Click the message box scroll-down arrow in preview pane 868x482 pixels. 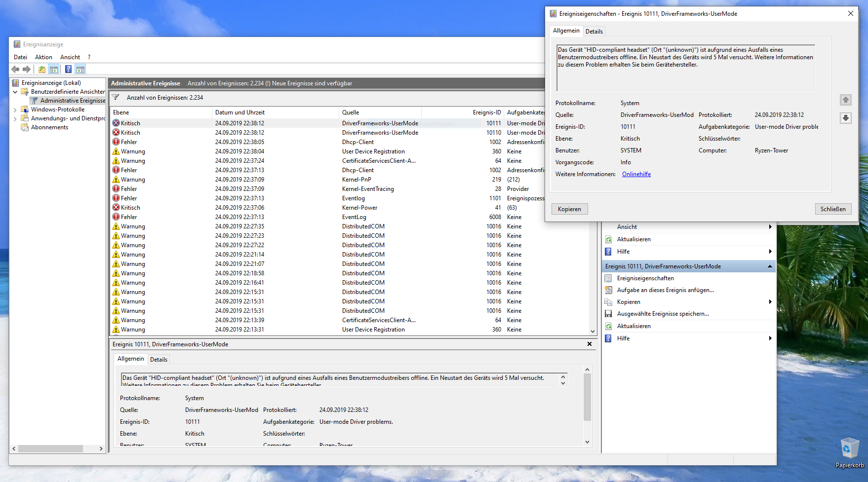click(563, 383)
